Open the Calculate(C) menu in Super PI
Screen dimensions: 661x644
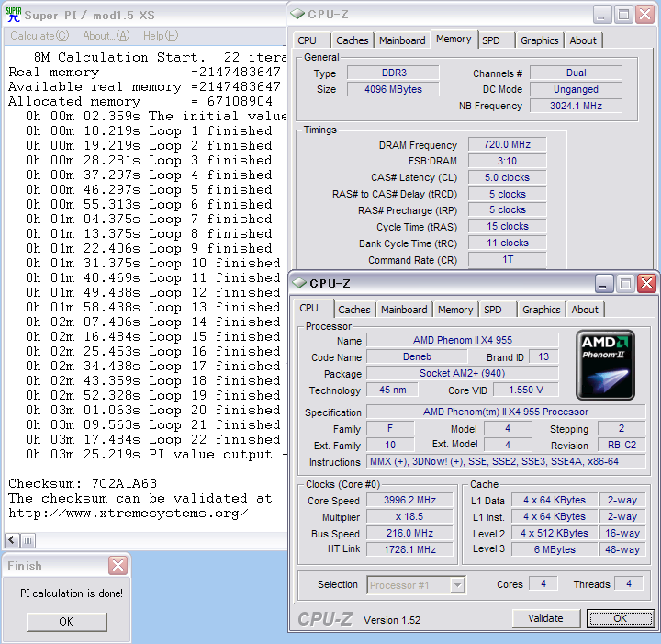pyautogui.click(x=39, y=36)
